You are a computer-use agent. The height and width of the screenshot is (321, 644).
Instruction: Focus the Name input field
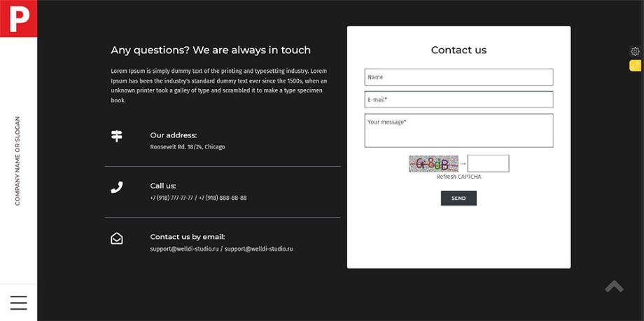(458, 77)
